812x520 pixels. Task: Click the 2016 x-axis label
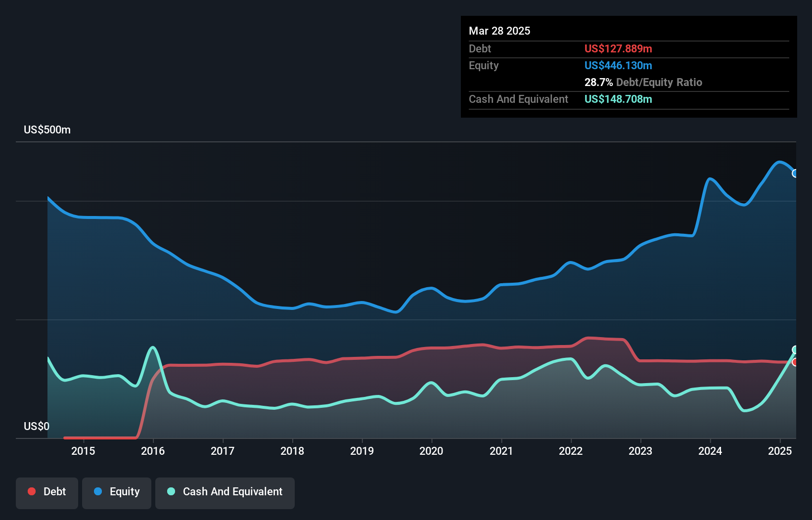(153, 451)
